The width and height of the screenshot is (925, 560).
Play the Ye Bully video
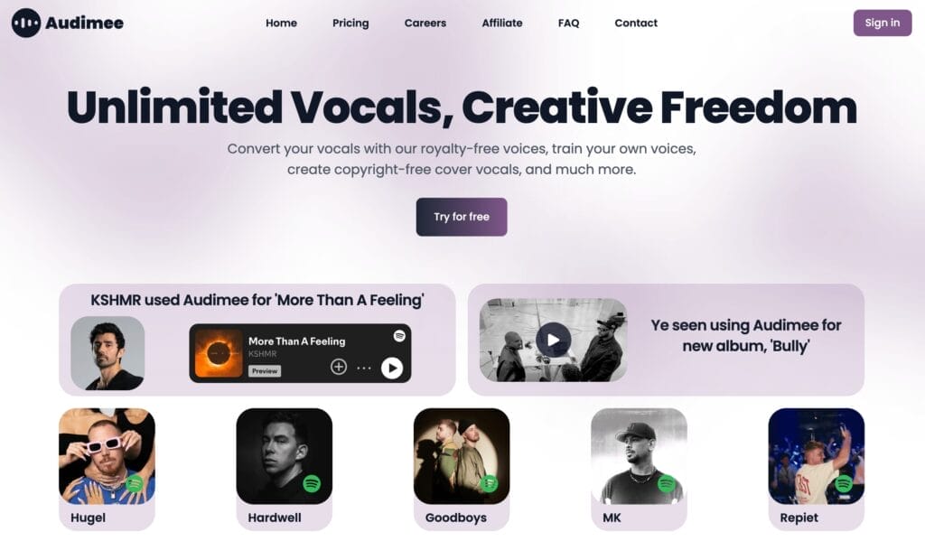[554, 340]
